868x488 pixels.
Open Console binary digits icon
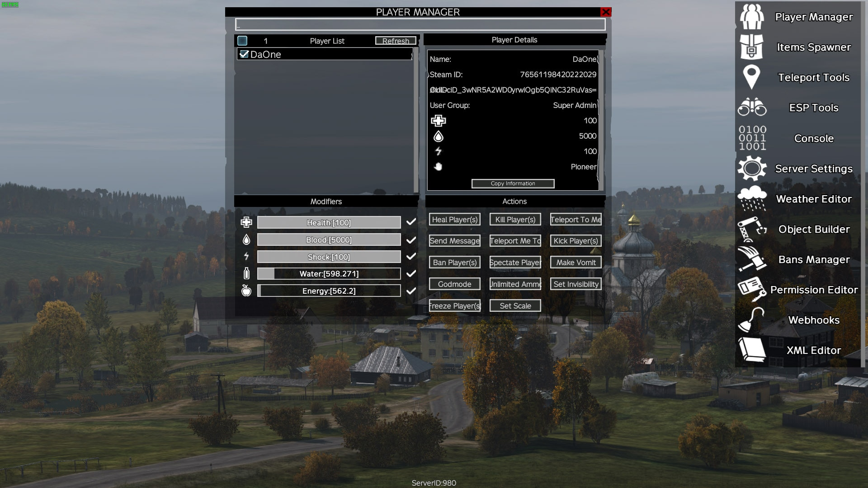(x=752, y=138)
